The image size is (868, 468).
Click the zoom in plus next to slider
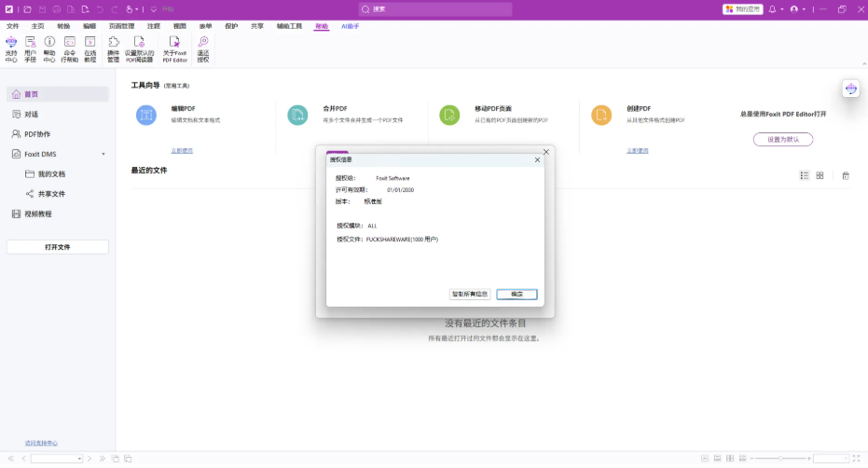[808, 459]
